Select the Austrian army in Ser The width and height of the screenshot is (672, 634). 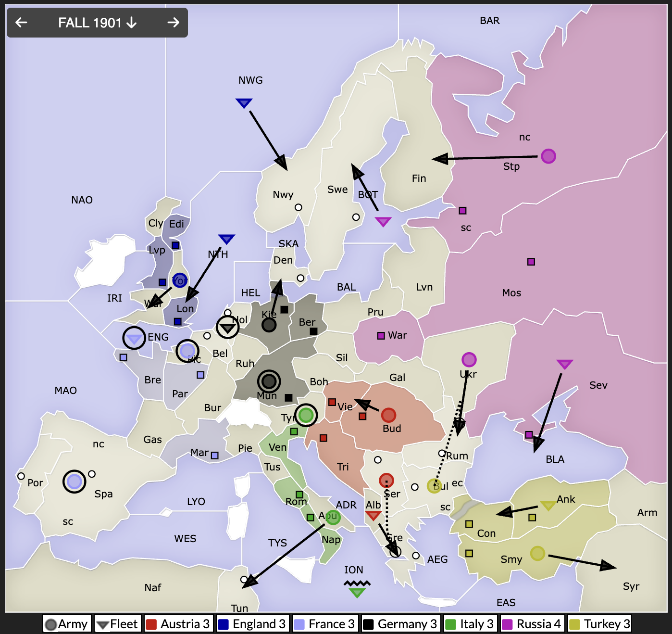(386, 480)
